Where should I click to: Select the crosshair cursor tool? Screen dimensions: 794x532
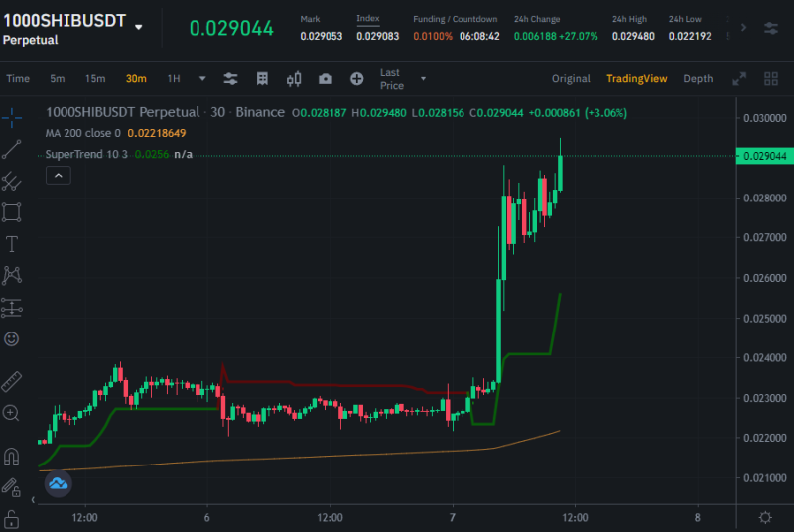(11, 118)
